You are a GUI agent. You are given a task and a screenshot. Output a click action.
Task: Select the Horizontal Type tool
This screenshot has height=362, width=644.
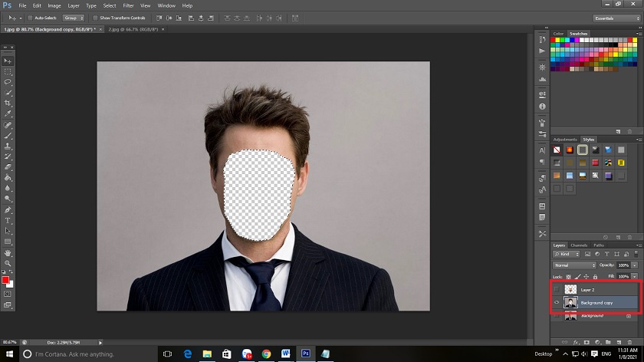8,221
